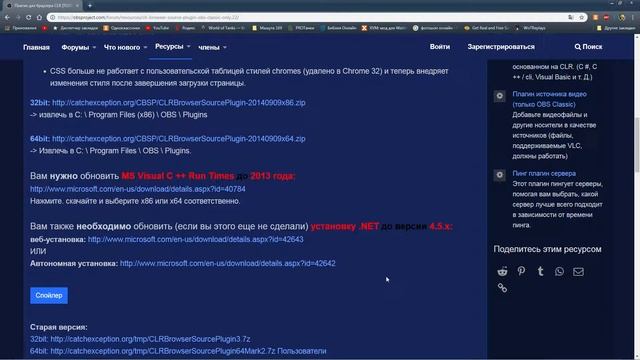Download old 64bit CLRBrowserSourcePlugin64Mark2.7z

(x=163, y=351)
